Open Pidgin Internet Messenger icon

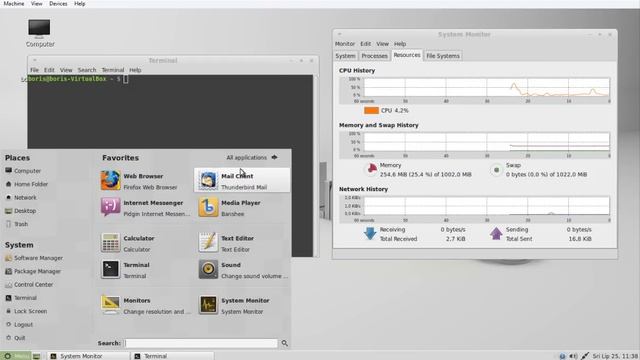111,207
